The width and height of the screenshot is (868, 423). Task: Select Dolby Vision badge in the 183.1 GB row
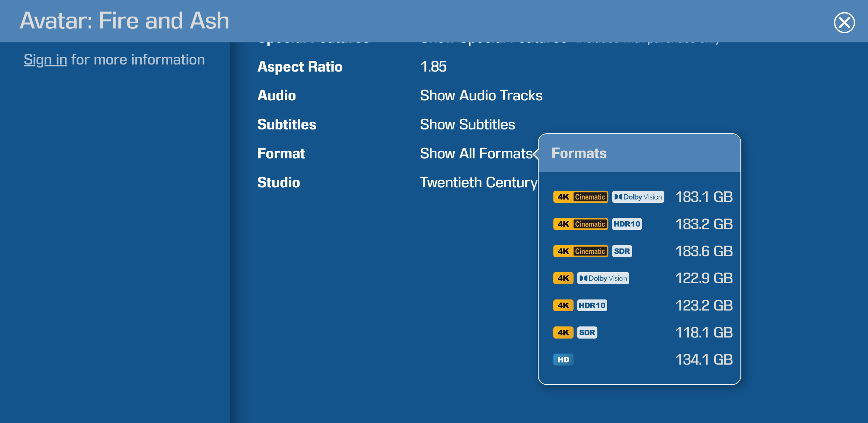(x=638, y=197)
